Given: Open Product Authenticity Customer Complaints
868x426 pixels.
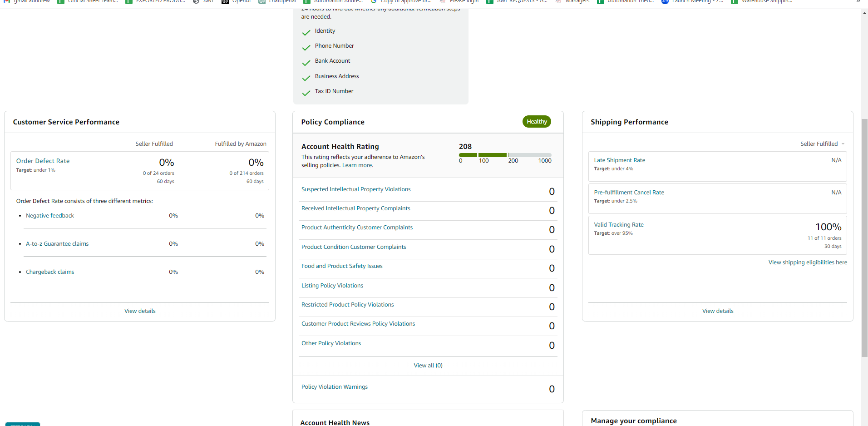Looking at the screenshot, I should (357, 228).
